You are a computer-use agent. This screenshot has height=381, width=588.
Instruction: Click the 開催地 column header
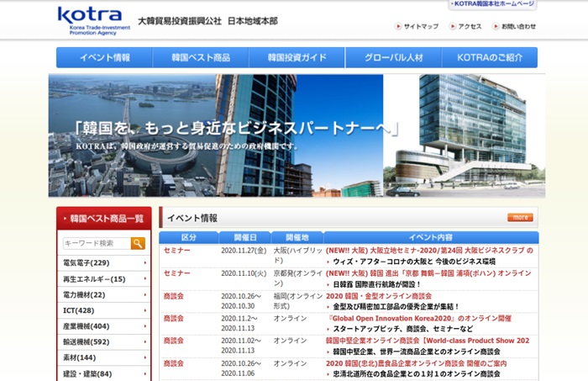297,237
